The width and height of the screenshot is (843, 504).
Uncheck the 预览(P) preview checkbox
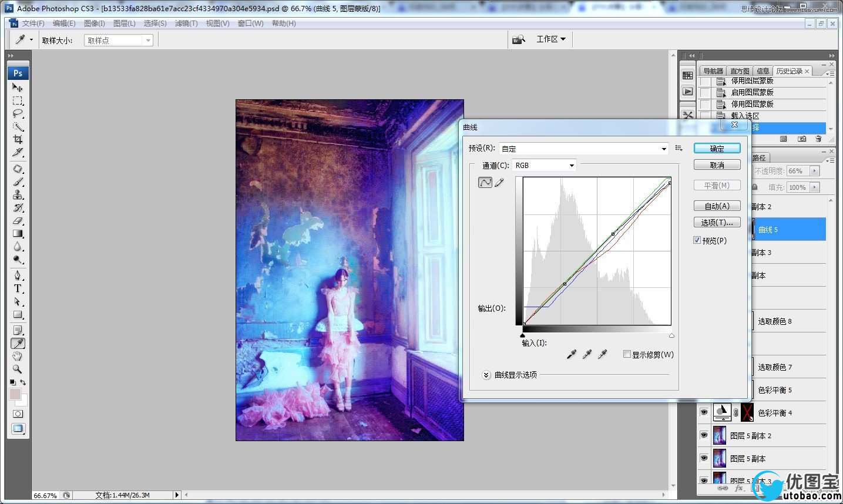[697, 240]
